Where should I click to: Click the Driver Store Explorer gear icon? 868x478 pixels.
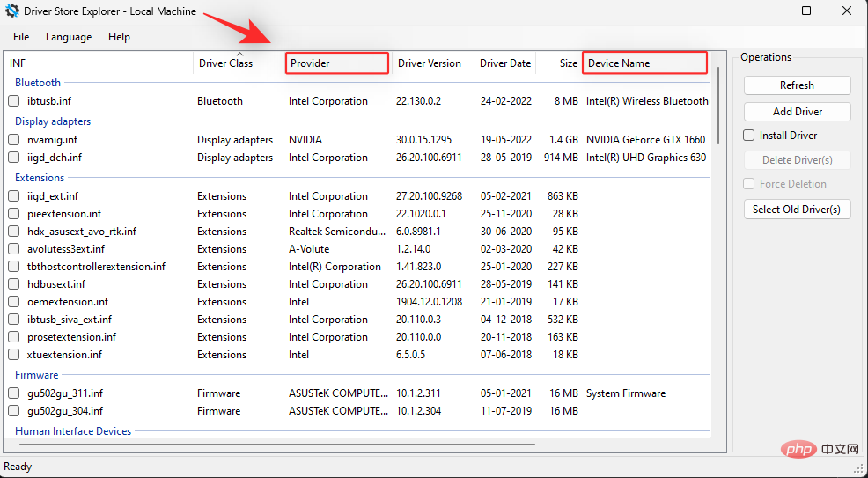click(x=12, y=11)
